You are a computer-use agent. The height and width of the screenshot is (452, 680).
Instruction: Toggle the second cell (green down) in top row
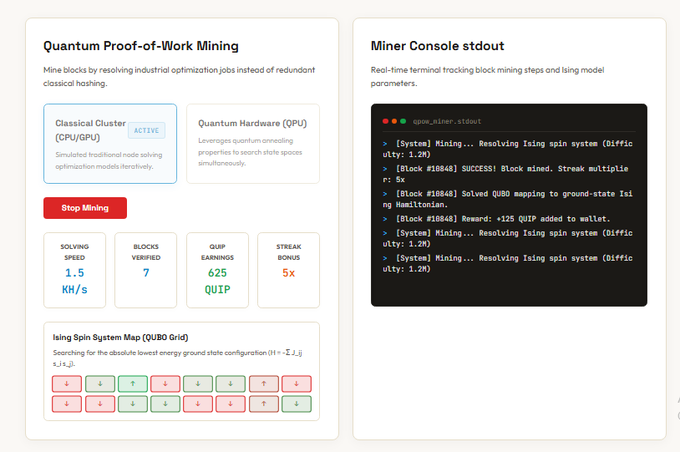100,384
